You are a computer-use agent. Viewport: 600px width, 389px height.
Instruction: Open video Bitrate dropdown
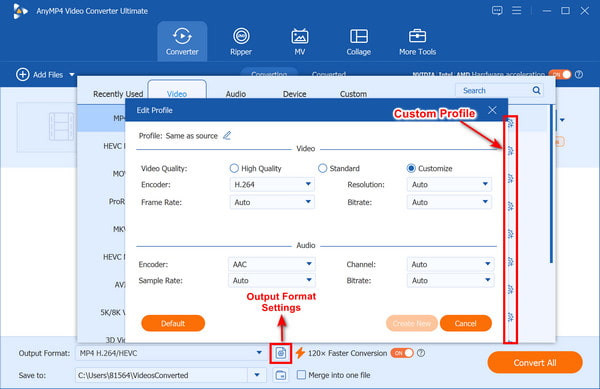pyautogui.click(x=449, y=202)
